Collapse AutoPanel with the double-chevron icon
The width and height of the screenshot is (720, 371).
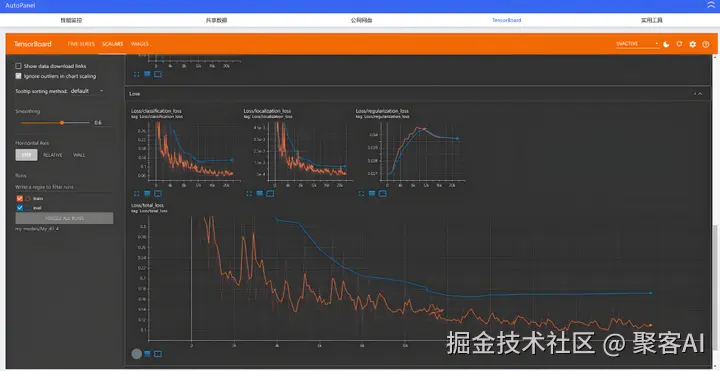tap(711, 5)
